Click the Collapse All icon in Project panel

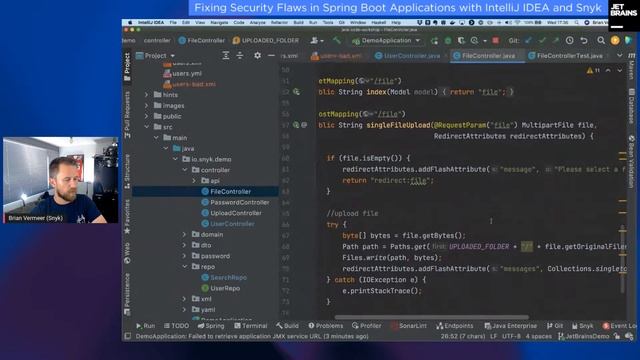pos(240,56)
